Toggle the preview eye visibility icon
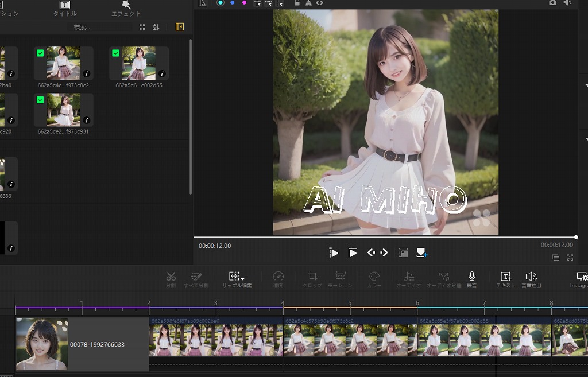The width and height of the screenshot is (588, 377). pos(319,3)
